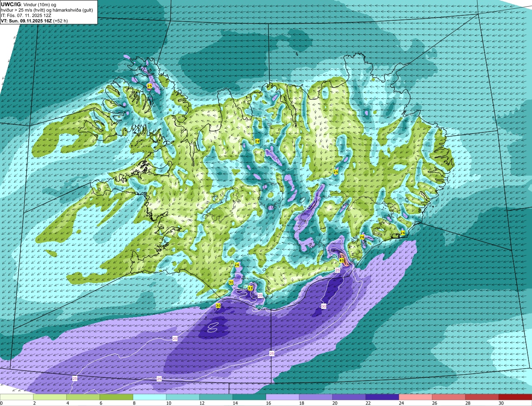532x406 pixels.
Task: Click the 6–8 m/s olive green legend swatch
Action: point(116,397)
